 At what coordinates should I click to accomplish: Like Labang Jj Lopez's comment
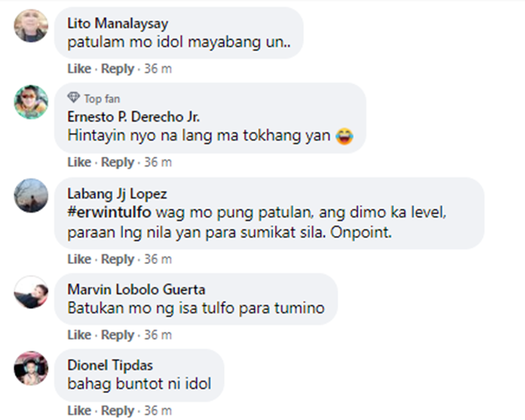click(x=79, y=259)
